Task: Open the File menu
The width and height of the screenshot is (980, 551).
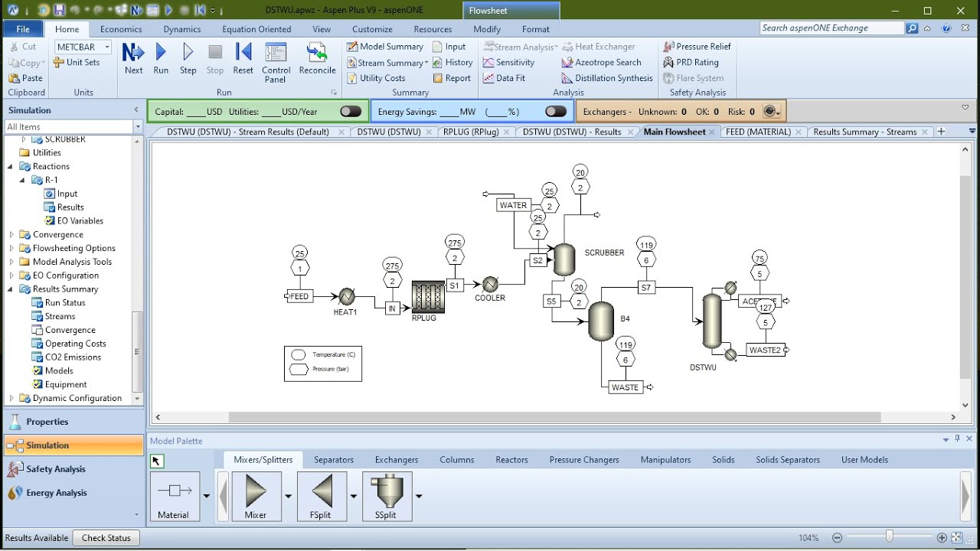Action: coord(23,29)
